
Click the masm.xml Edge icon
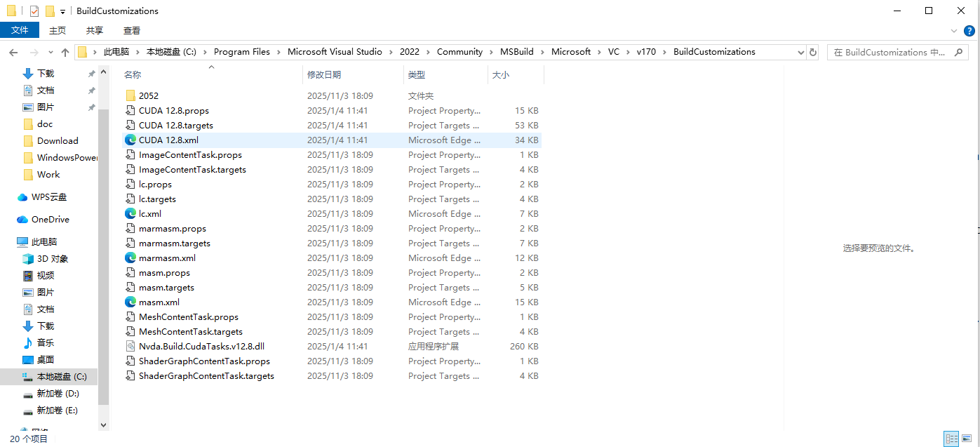click(x=130, y=302)
